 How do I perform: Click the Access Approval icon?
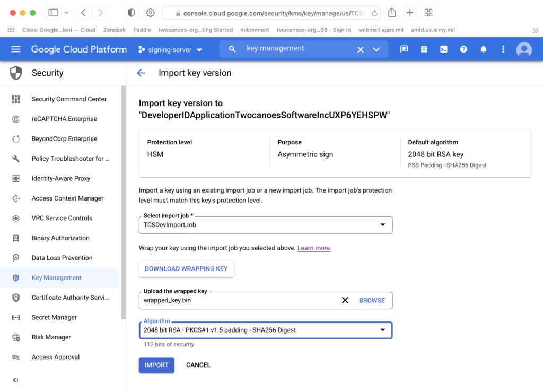[15, 357]
